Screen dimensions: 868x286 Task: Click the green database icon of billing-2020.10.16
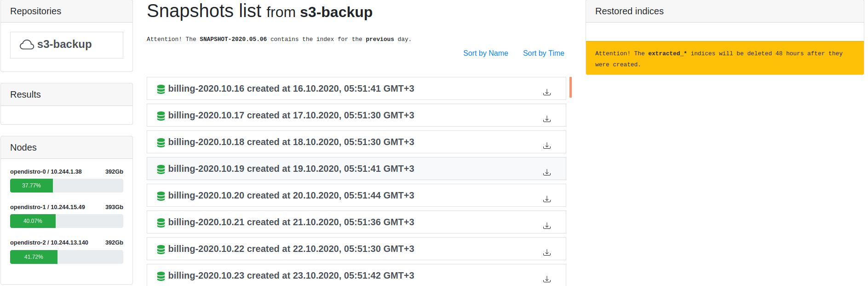161,89
